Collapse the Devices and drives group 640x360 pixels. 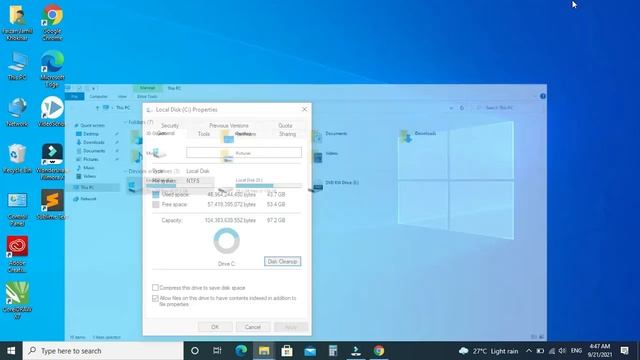[x=125, y=171]
